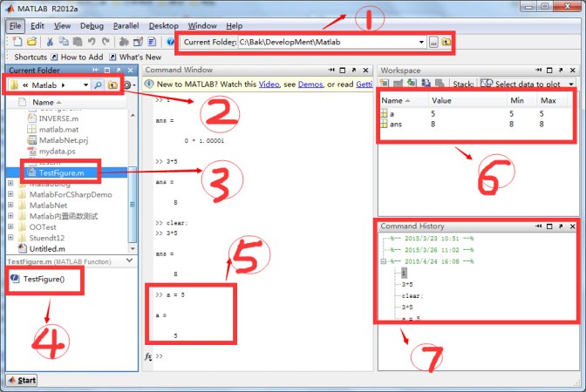Open Simulink from the toolbar icon
Viewport: 586px width, 392px height.
(124, 42)
